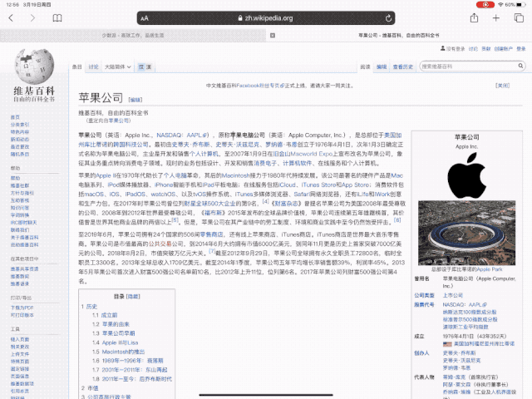Image resolution: width=532 pixels, height=399 pixels.
Task: Click the 创建账户 link
Action: coord(504,49)
